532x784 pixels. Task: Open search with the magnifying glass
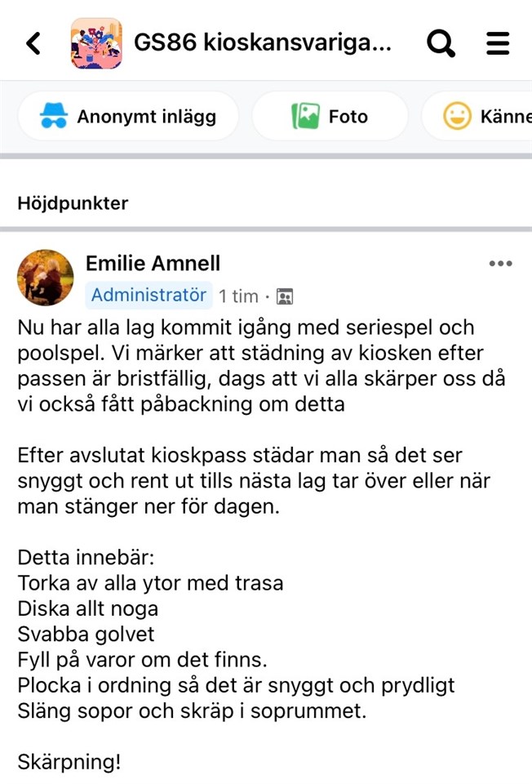point(441,42)
